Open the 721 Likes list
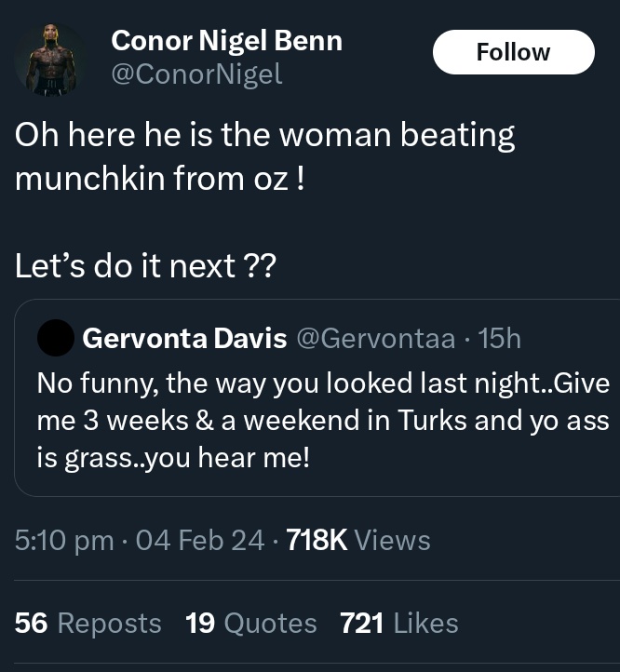The image size is (620, 672). tap(399, 623)
